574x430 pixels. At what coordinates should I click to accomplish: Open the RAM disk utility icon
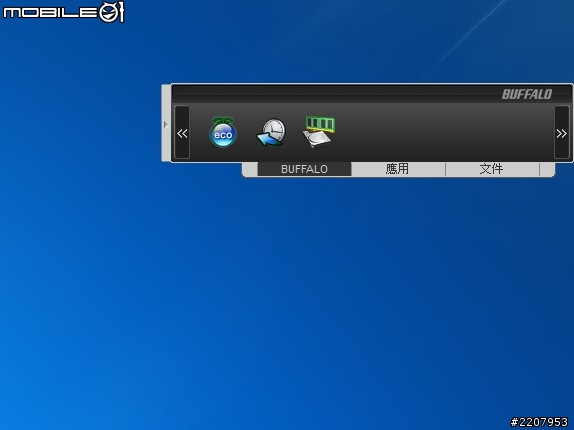[319, 132]
